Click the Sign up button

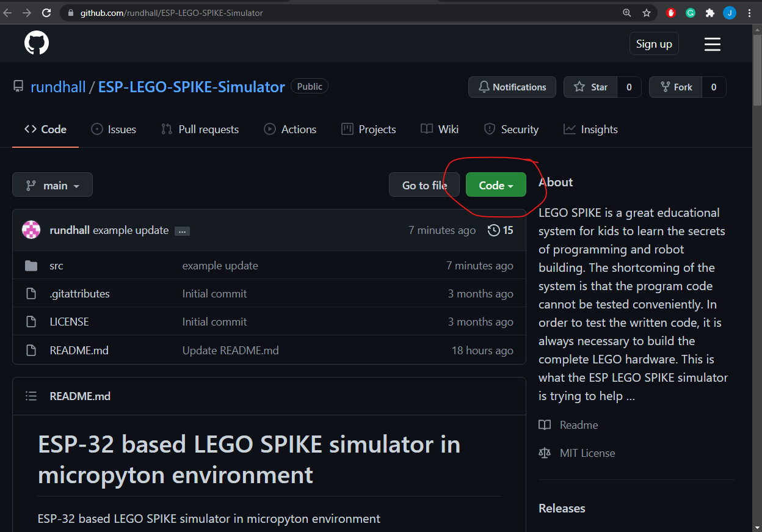pos(653,43)
